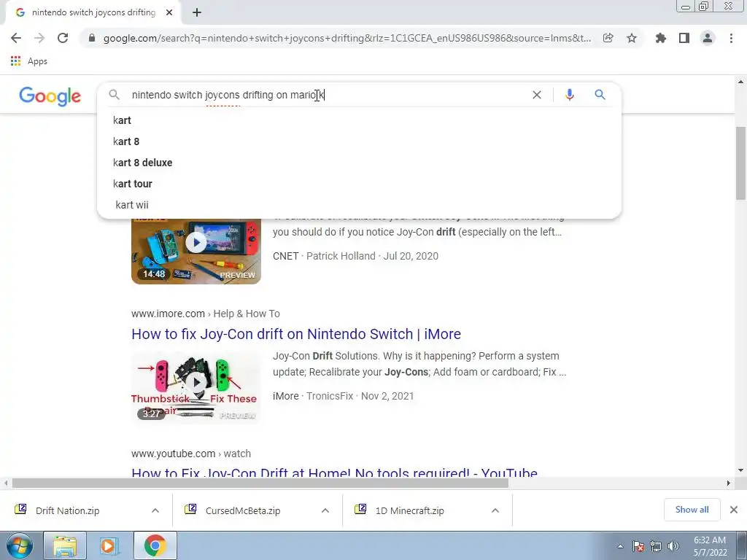Click the vertical scrollbar thumb
Image resolution: width=747 pixels, height=560 pixels.
click(x=740, y=163)
